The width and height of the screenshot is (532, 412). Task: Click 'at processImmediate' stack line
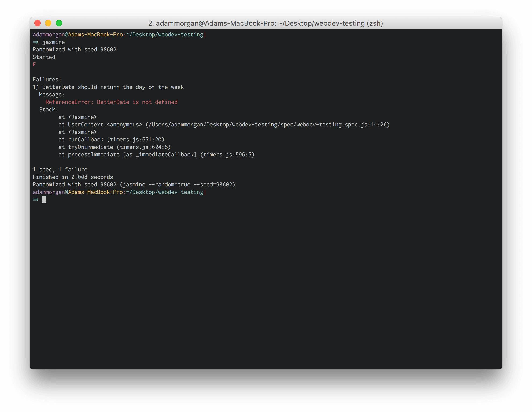click(156, 155)
